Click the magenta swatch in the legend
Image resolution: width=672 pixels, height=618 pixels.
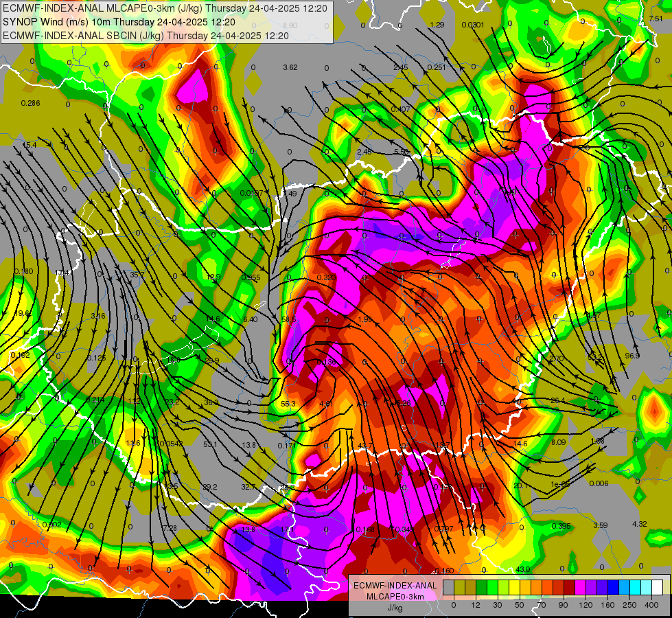581,588
